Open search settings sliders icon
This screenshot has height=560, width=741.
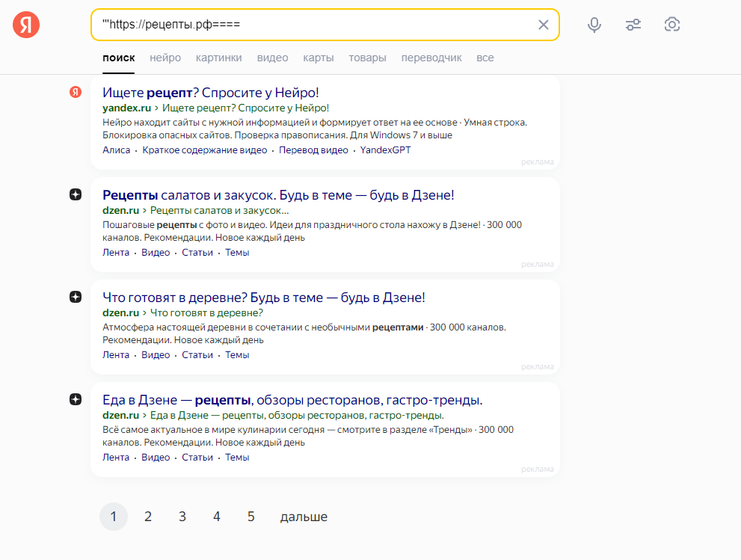tap(633, 25)
